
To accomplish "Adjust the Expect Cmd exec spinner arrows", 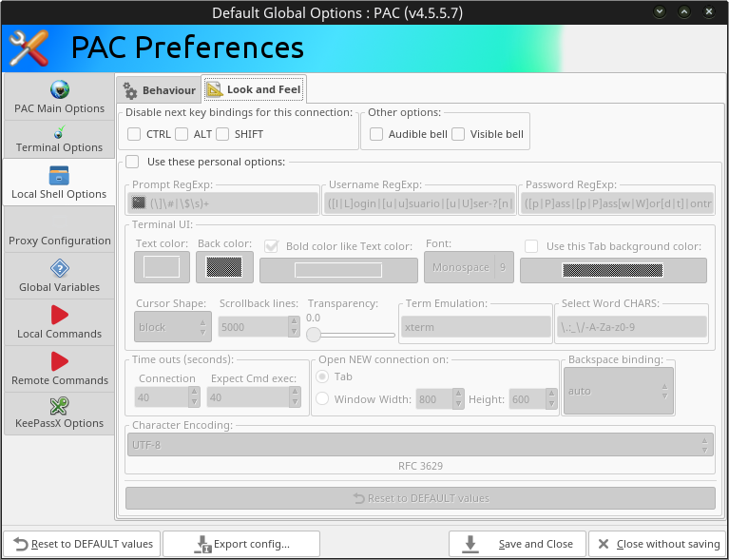I will click(x=295, y=397).
